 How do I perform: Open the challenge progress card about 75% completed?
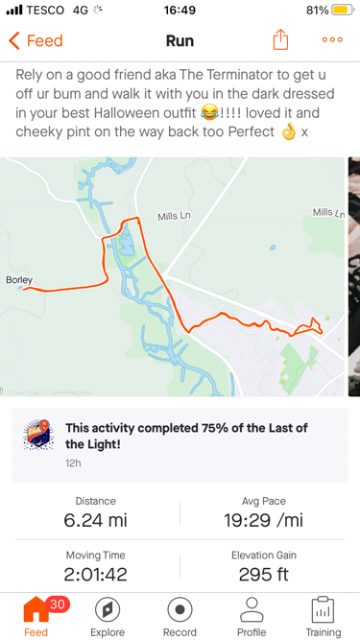(180, 445)
